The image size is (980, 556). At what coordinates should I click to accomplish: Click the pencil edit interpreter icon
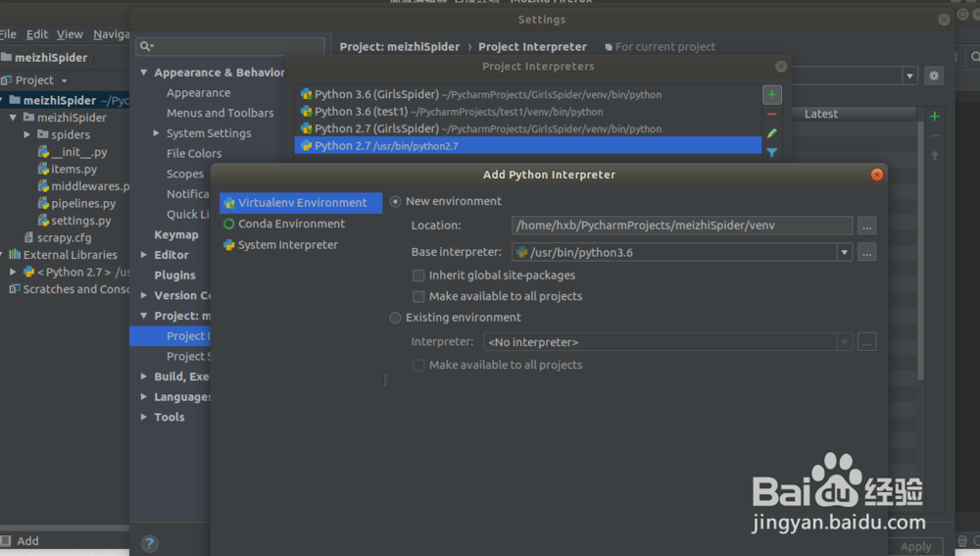[772, 133]
